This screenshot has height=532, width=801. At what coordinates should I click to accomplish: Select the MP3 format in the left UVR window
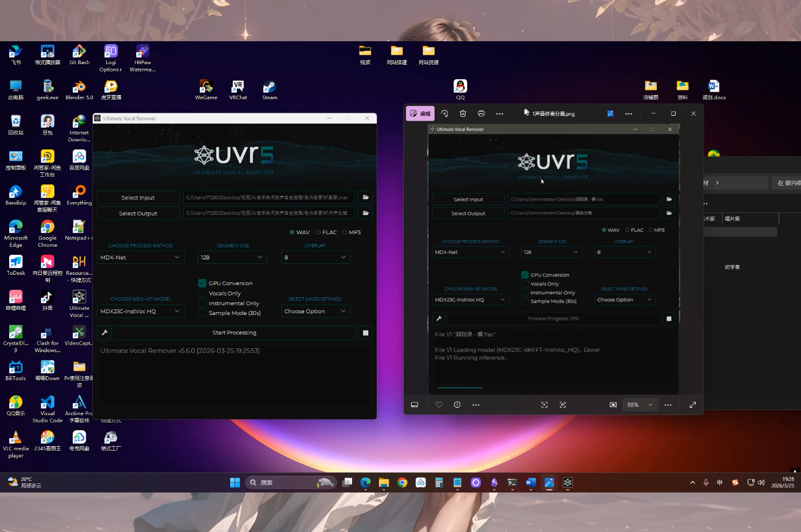coord(345,232)
